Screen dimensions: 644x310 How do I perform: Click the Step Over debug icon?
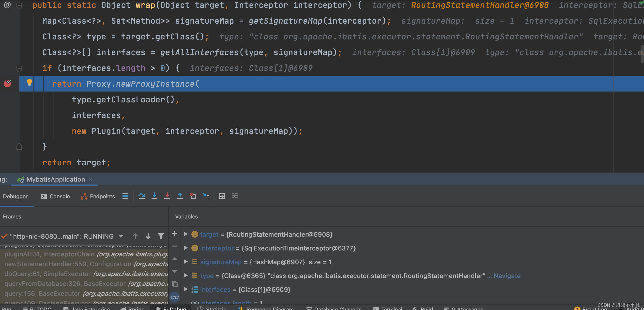click(x=141, y=196)
